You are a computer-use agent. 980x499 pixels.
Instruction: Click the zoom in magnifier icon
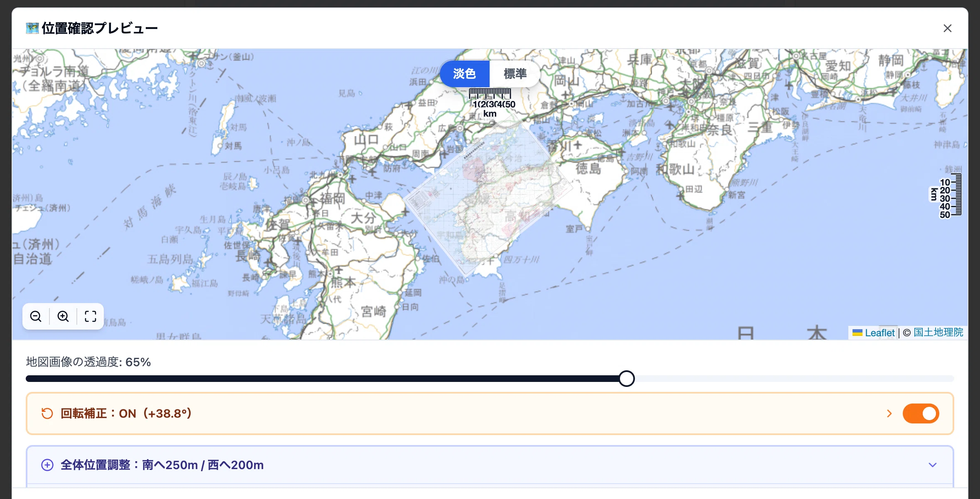coord(63,316)
